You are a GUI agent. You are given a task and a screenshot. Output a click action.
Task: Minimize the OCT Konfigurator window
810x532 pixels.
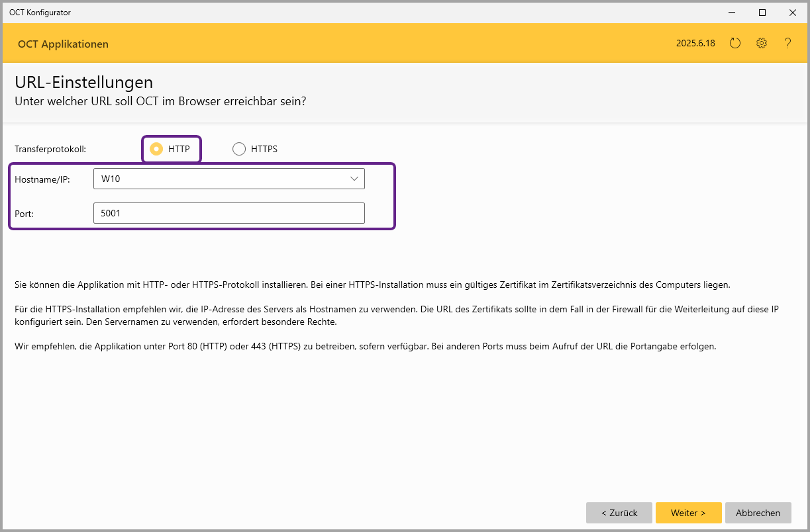tap(732, 13)
